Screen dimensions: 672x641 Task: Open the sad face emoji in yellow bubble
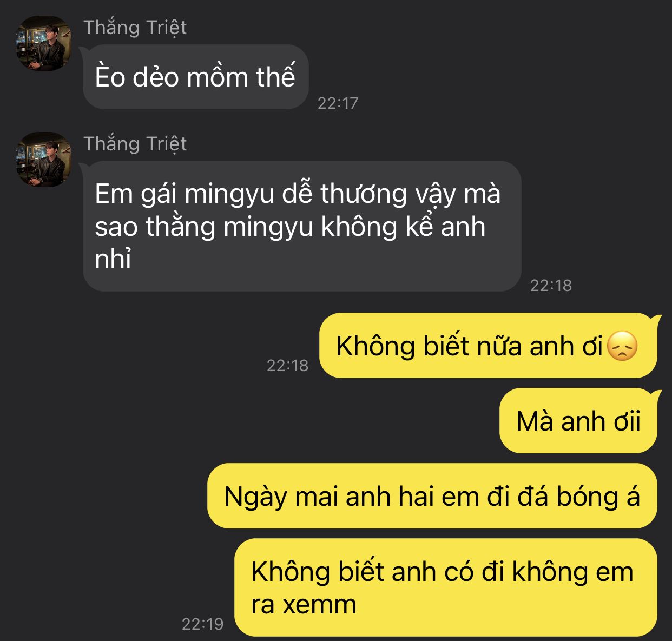click(622, 346)
